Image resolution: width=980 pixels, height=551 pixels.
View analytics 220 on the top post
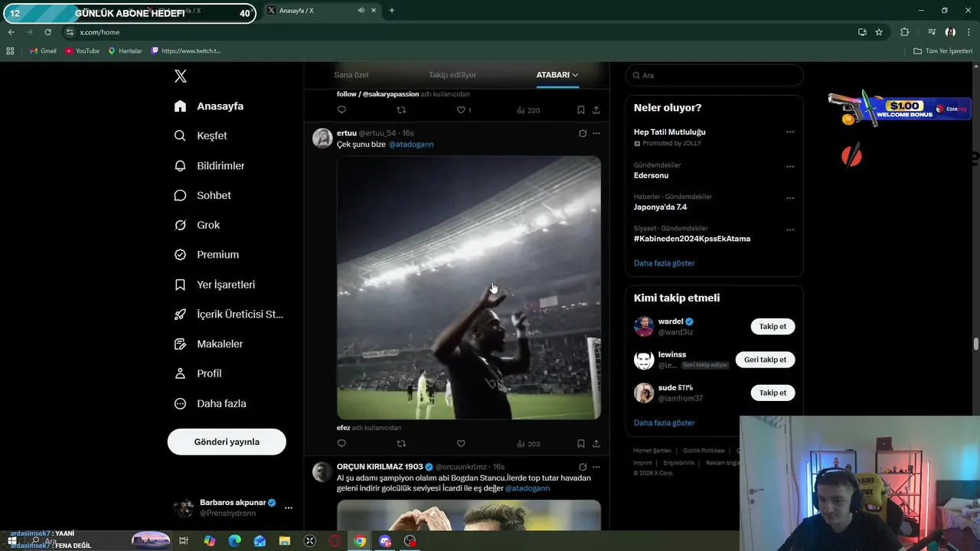(528, 110)
